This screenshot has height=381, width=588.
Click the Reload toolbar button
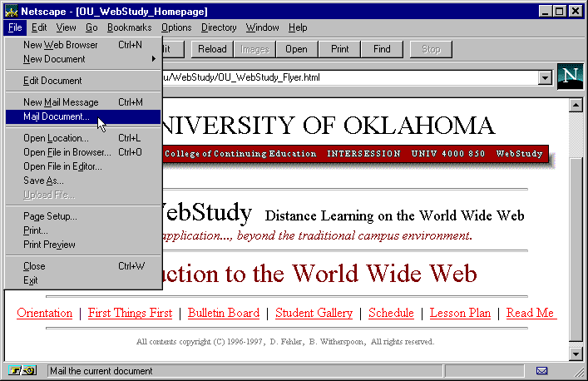[212, 49]
